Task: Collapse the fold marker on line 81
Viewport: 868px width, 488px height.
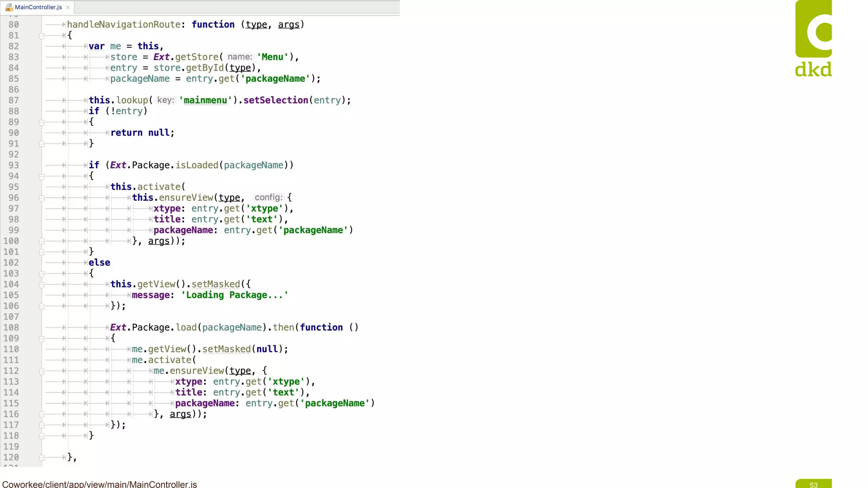Action: point(42,36)
